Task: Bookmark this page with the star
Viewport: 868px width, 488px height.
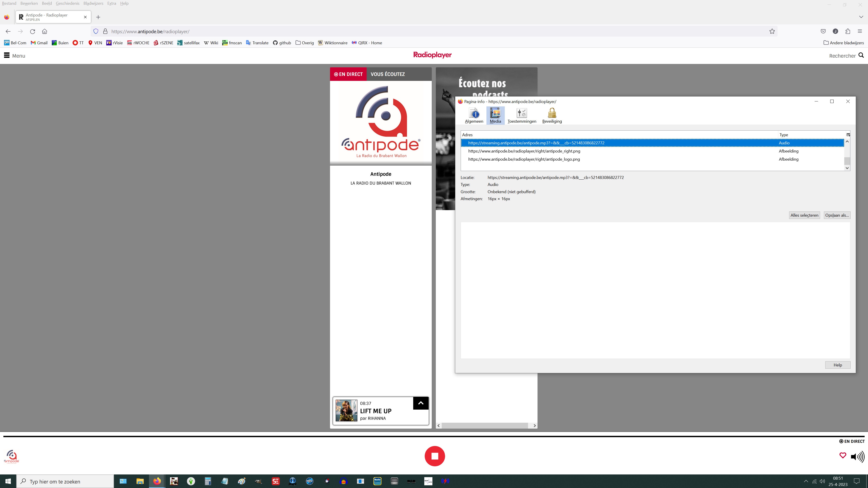Action: tap(772, 31)
